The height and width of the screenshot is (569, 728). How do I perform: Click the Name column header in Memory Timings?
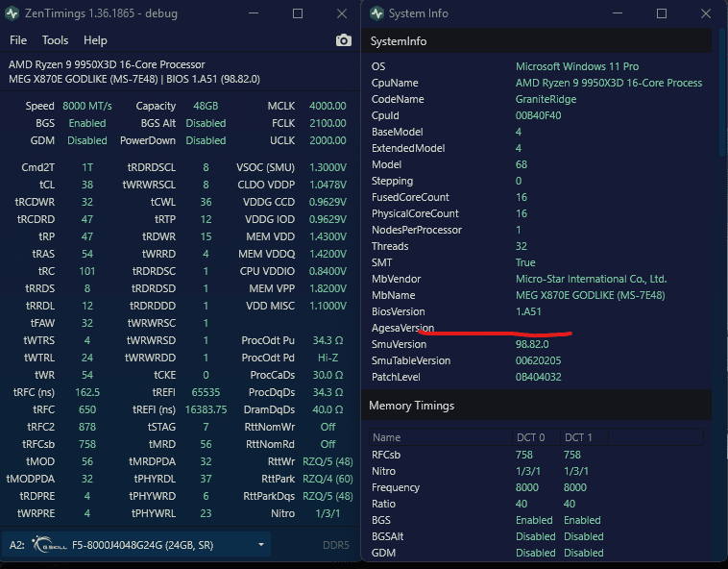point(441,437)
